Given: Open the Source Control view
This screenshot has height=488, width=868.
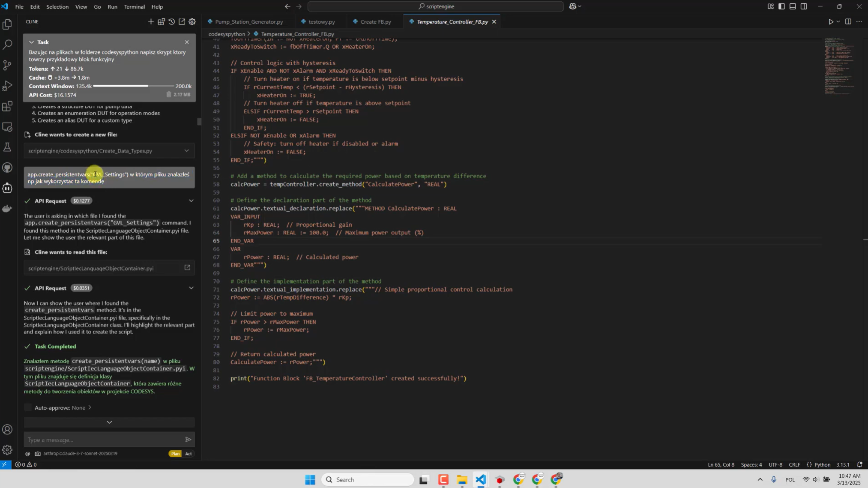Looking at the screenshot, I should click(7, 65).
